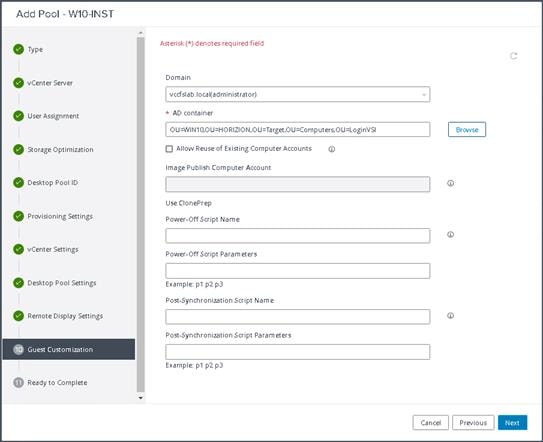The height and width of the screenshot is (442, 543).
Task: Click 'Asterisk (*) denotes required field' text
Action: pos(212,43)
